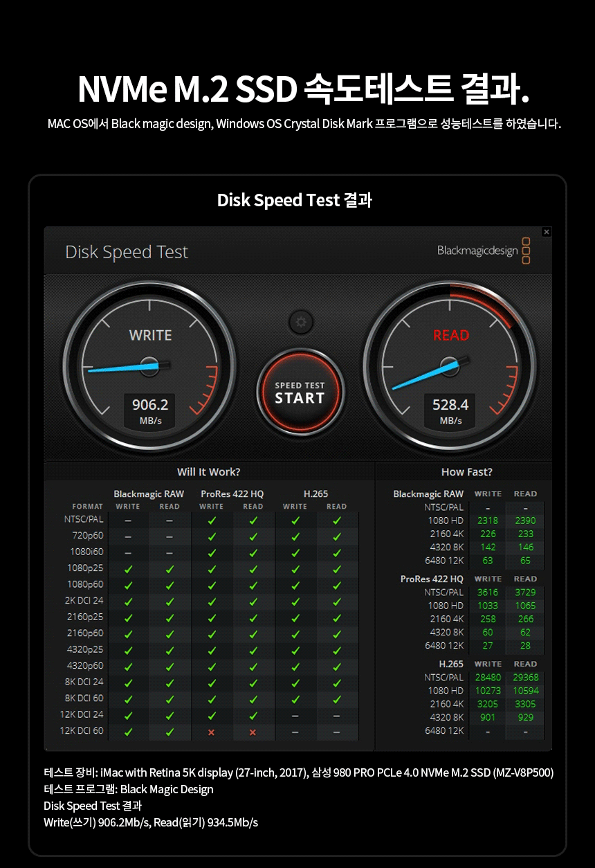Click the 29368 H.265 NTSC/PAL read value

click(x=525, y=678)
